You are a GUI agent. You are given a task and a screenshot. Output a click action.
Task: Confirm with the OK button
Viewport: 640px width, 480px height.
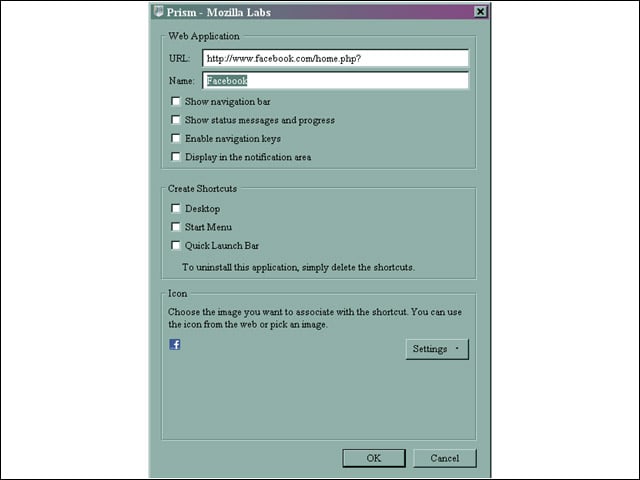[374, 458]
